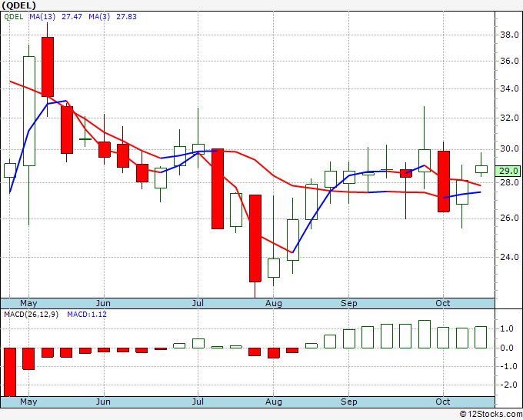
Task: Click the 26.0 price axis label
Action: click(509, 218)
